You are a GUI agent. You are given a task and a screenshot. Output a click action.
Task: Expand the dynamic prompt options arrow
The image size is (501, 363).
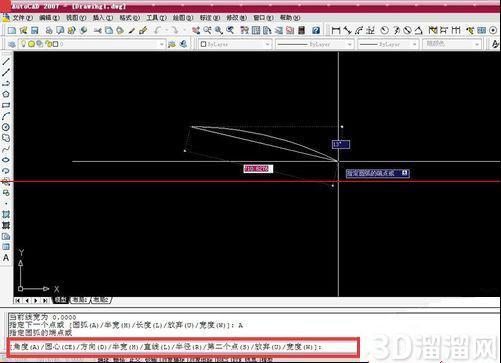pyautogui.click(x=404, y=173)
